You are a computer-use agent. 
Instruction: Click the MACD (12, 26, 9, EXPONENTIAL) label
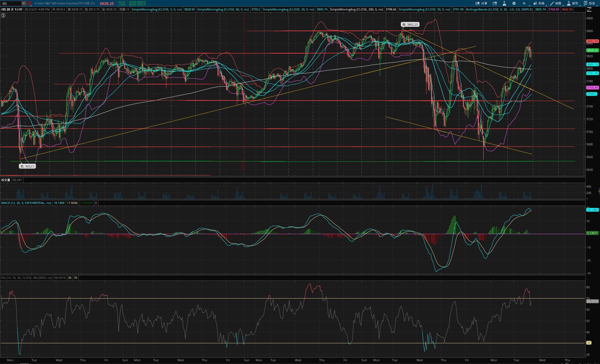click(26, 203)
